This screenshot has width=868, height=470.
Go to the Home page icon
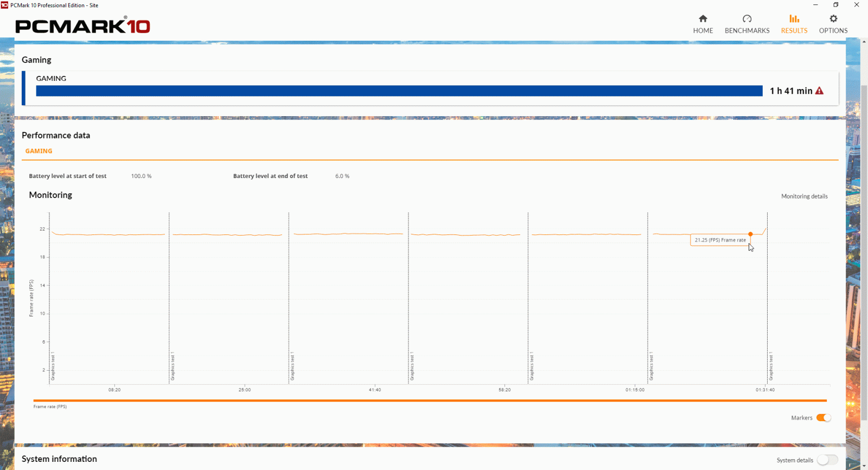(703, 19)
